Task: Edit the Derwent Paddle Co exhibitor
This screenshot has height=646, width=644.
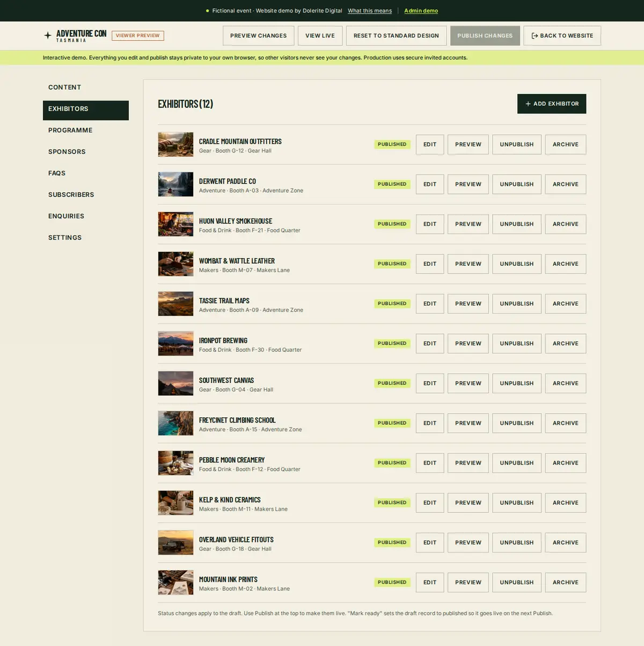Action: pos(430,184)
